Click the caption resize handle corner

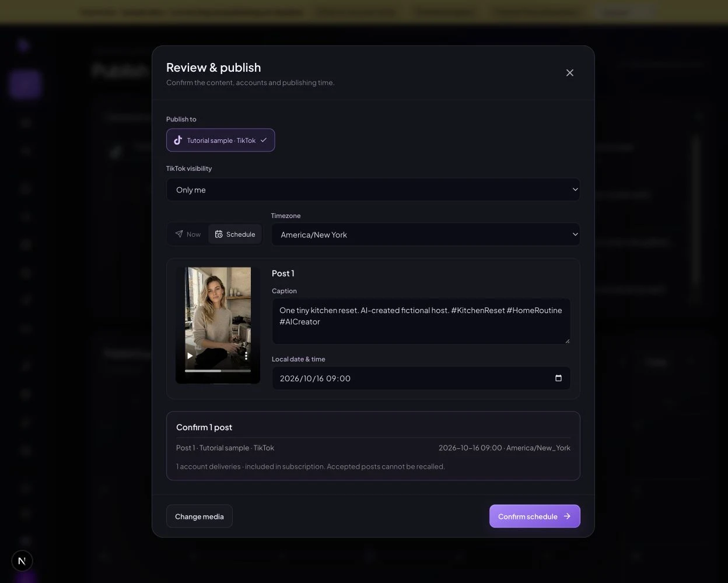(x=566, y=340)
